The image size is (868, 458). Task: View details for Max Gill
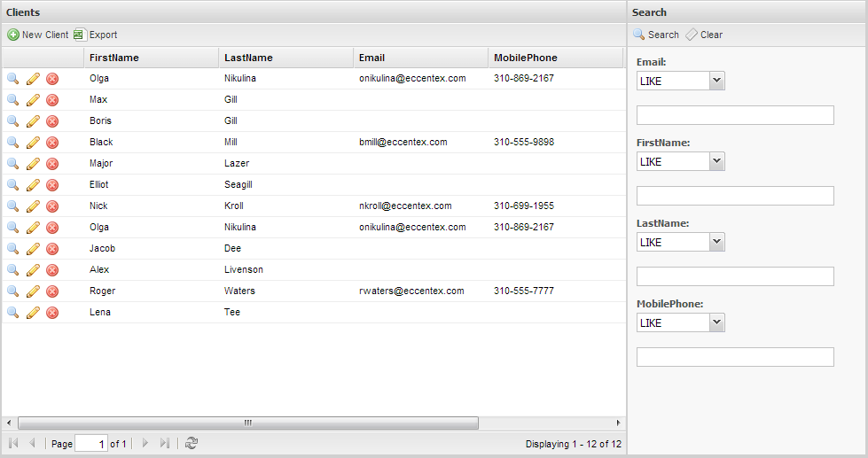click(12, 100)
